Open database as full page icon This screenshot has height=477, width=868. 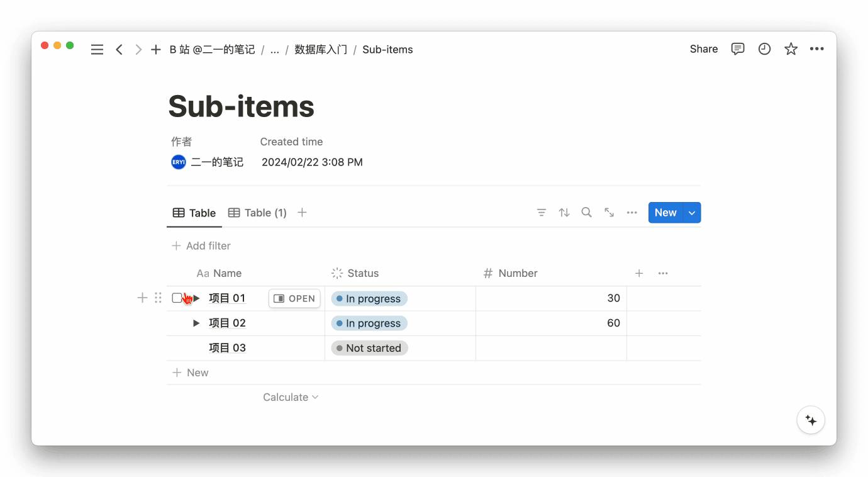pos(609,213)
